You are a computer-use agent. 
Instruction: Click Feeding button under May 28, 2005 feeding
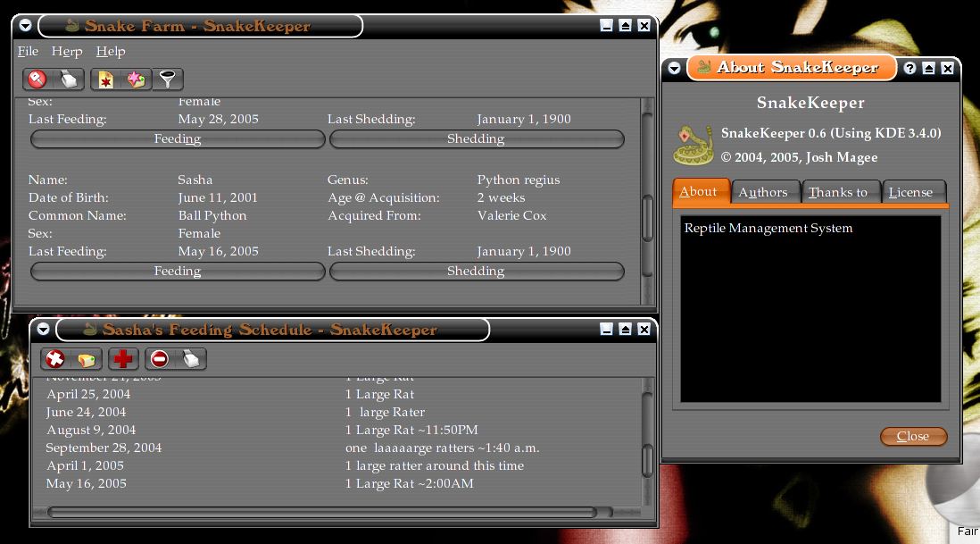click(178, 138)
